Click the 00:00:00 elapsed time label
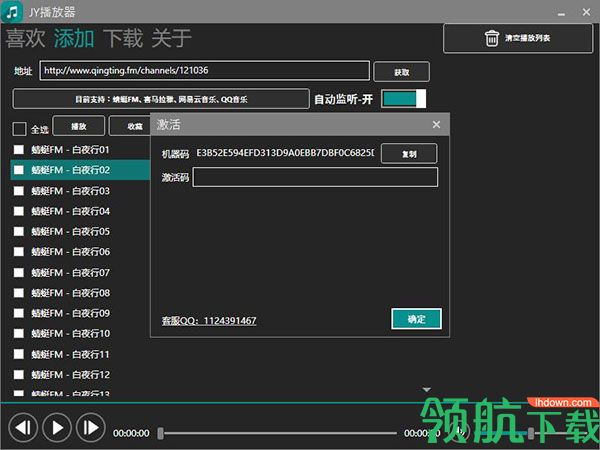 131,433
